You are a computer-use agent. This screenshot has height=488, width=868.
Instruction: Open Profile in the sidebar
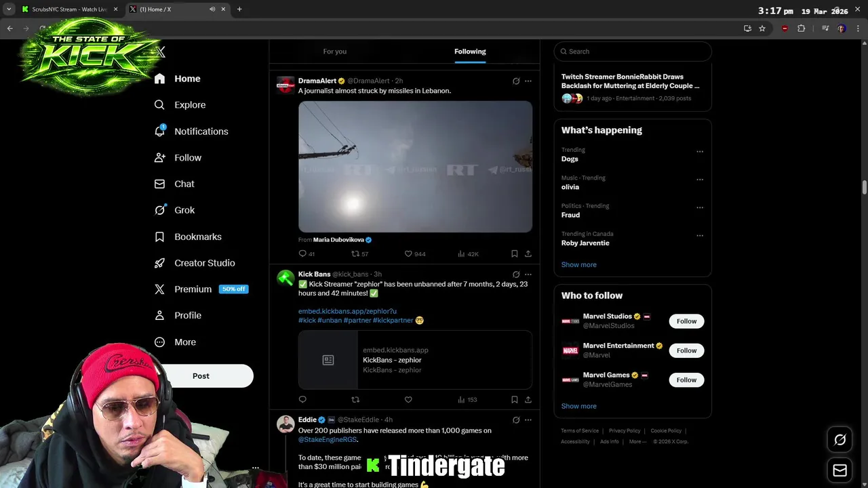(x=178, y=315)
